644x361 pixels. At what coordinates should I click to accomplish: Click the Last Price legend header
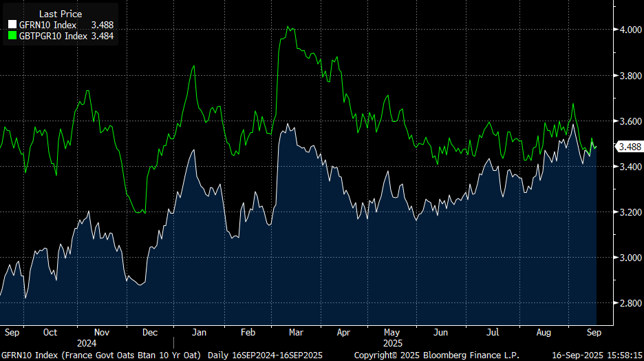coord(60,14)
